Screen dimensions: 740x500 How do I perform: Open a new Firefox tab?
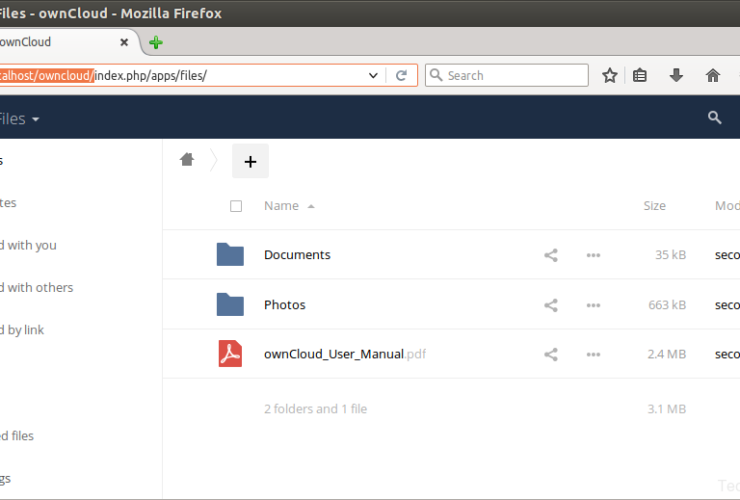click(155, 43)
